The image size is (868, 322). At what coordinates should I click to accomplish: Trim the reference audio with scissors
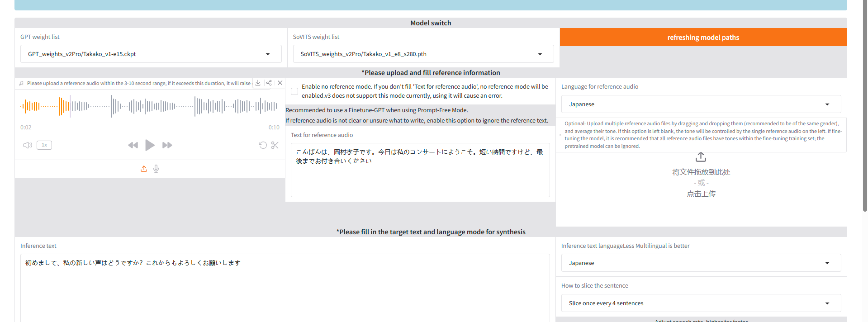tap(275, 145)
